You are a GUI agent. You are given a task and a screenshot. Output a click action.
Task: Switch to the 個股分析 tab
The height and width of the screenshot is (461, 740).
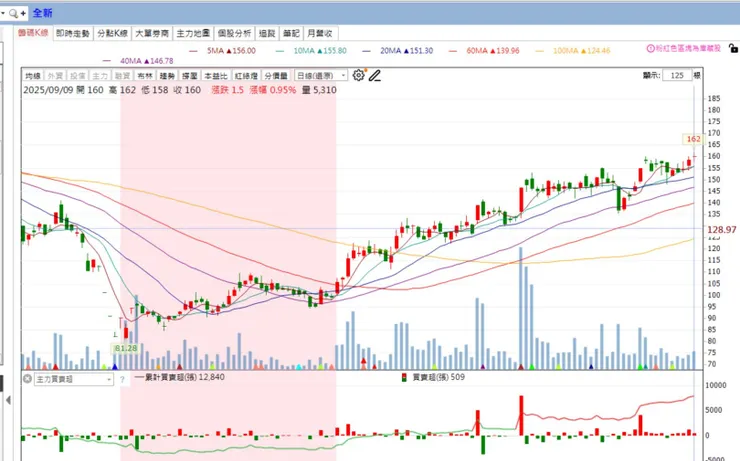click(235, 34)
